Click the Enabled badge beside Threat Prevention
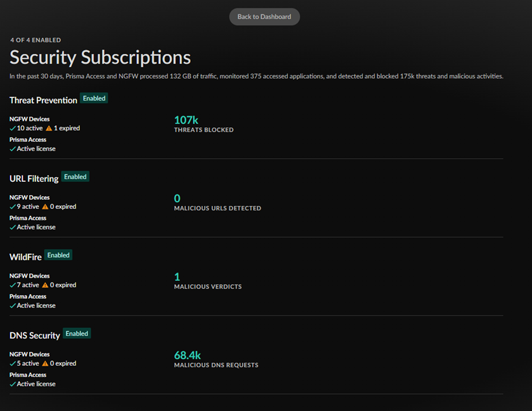 (x=94, y=99)
